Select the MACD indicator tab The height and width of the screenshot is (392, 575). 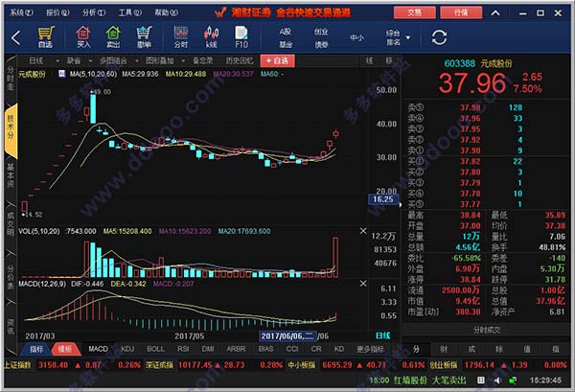click(x=99, y=349)
